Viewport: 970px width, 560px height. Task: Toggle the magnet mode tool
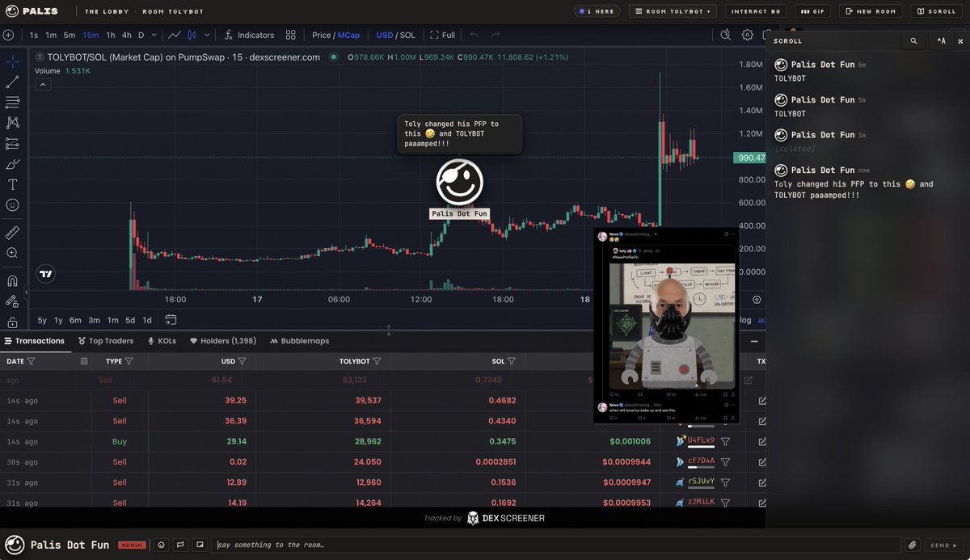[12, 281]
